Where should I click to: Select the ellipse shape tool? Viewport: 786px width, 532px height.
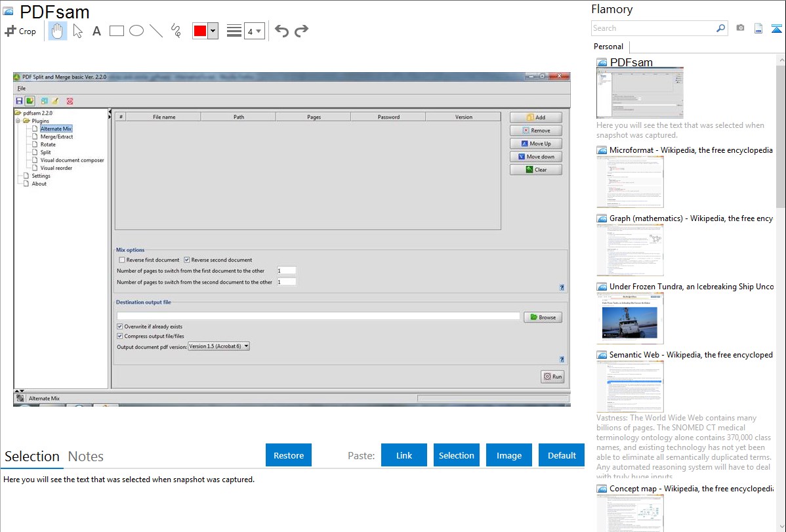(x=136, y=31)
